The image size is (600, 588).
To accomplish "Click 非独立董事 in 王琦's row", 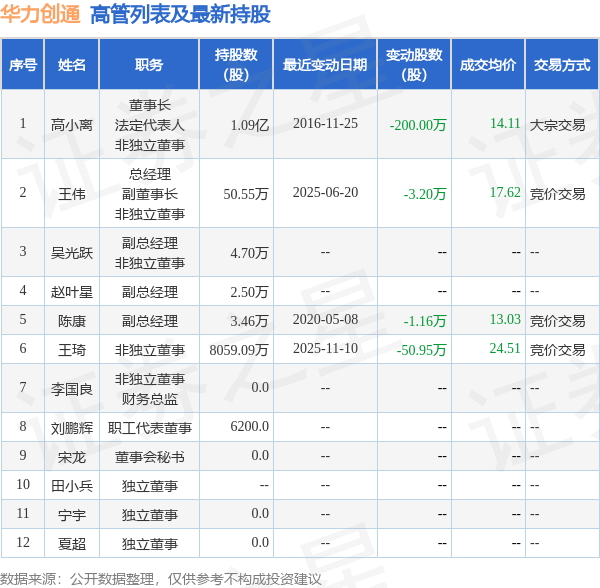I will click(150, 350).
